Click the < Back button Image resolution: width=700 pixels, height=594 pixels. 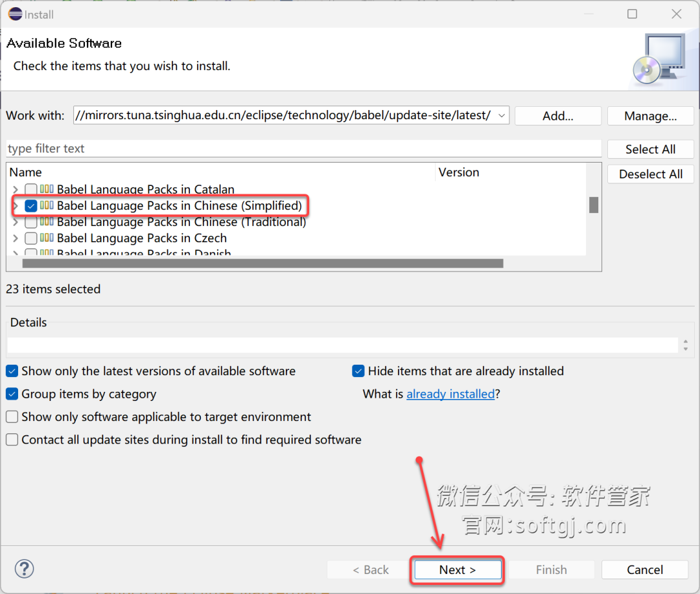pyautogui.click(x=370, y=570)
